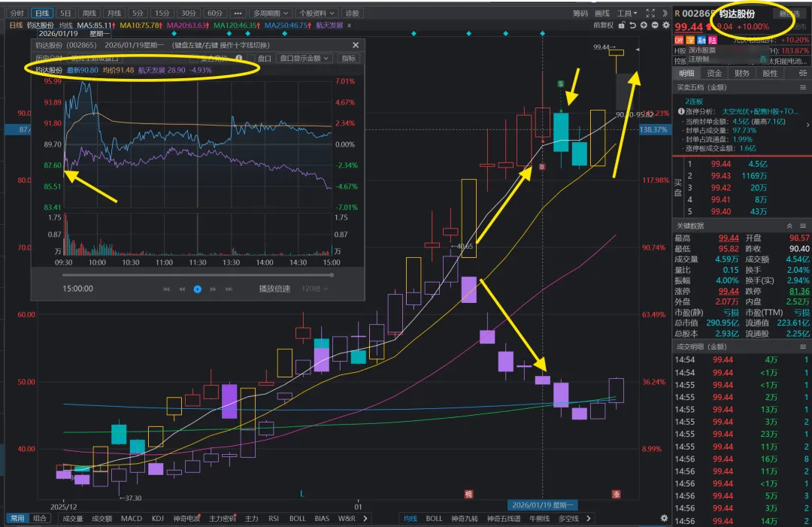The image size is (812, 527).
Task: Open the 个股资料 dropdown
Action: (x=317, y=13)
